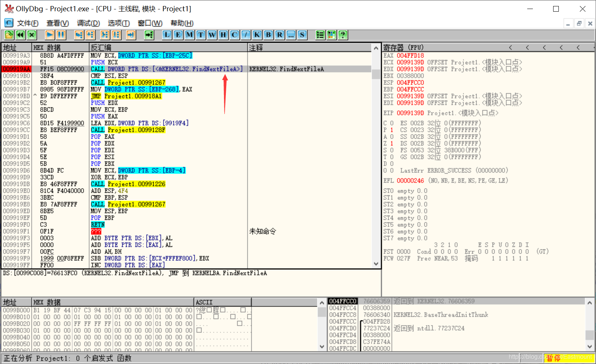The image size is (596, 364).
Task: Open Breakpoints window with B button
Action: [268, 35]
